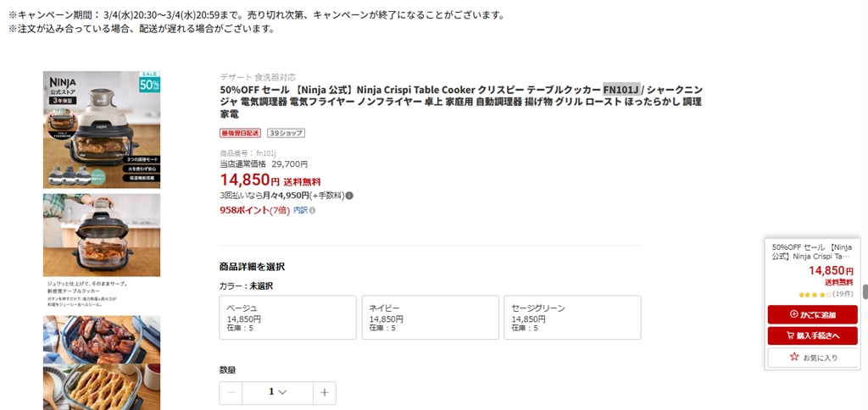The width and height of the screenshot is (868, 410).
Task: Select the ネイビー color option
Action: tap(429, 317)
